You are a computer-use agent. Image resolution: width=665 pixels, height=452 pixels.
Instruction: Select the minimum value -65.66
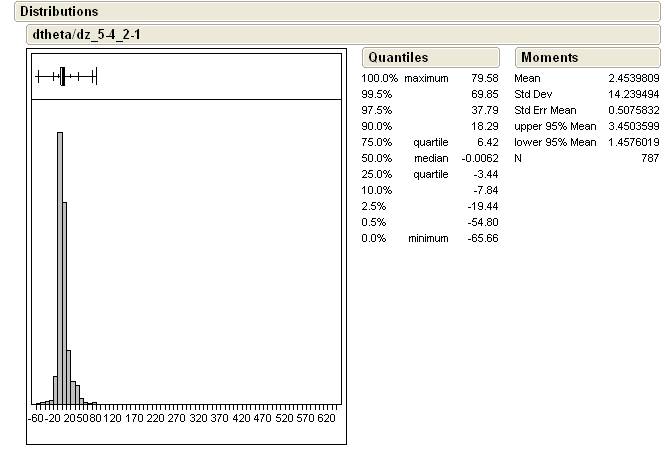482,238
